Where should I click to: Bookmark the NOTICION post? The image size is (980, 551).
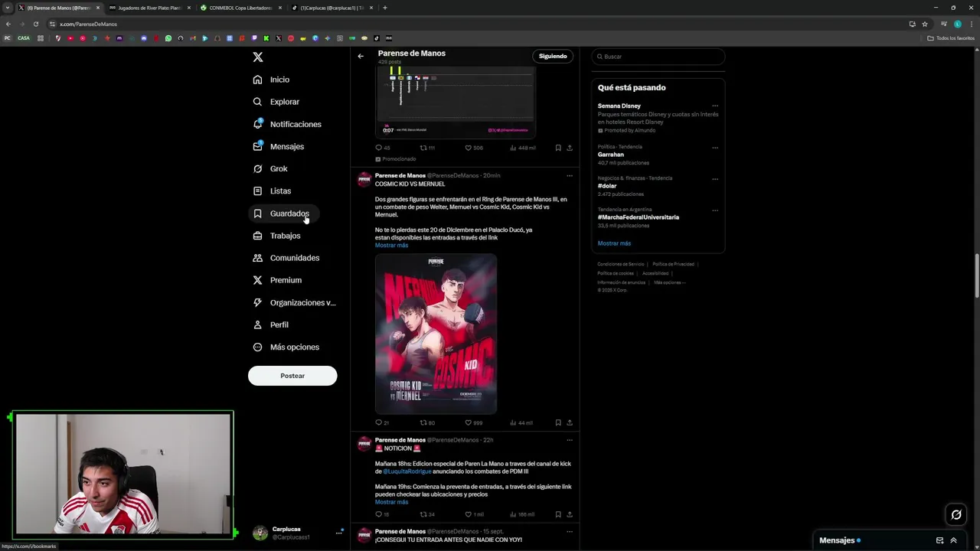[558, 515]
